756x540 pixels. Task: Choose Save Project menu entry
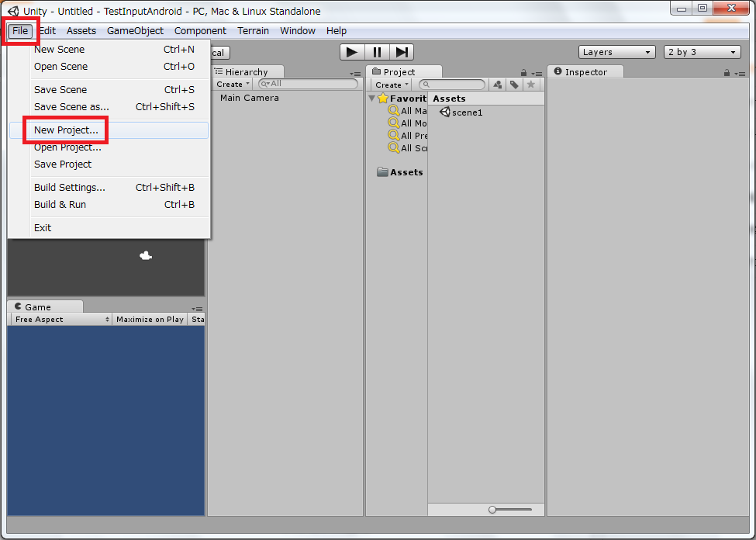coord(109,164)
